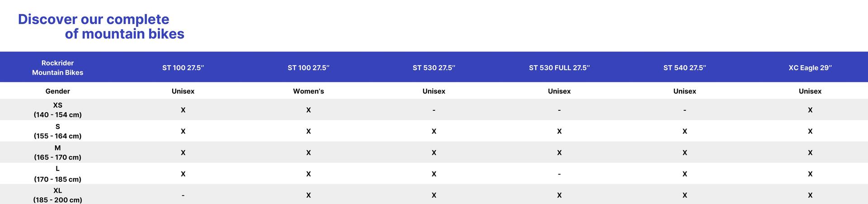Image resolution: width=868 pixels, height=204 pixels.
Task: Select the XS dash under ST 540 27.5"
Action: [684, 110]
